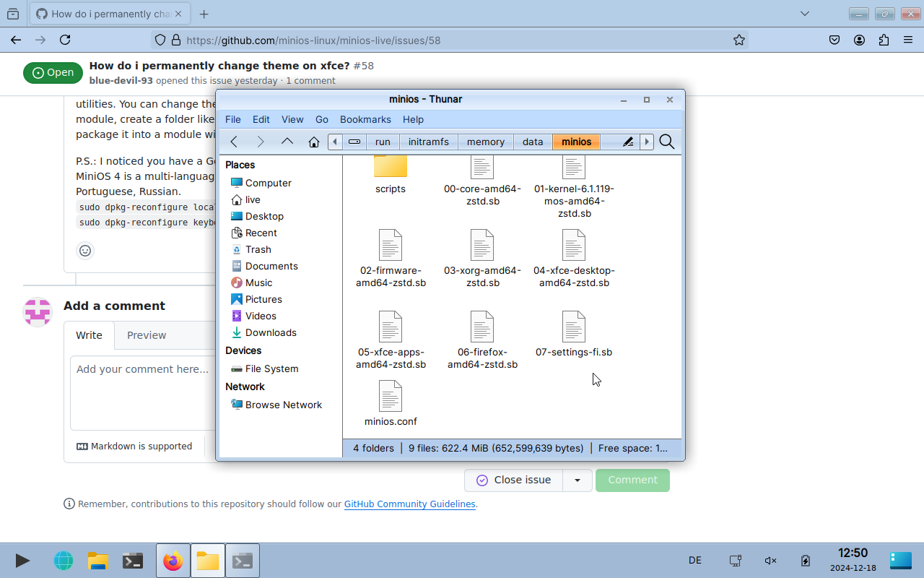This screenshot has height=578, width=924.
Task: List all tabs dropdown in Firefox
Action: pos(806,14)
